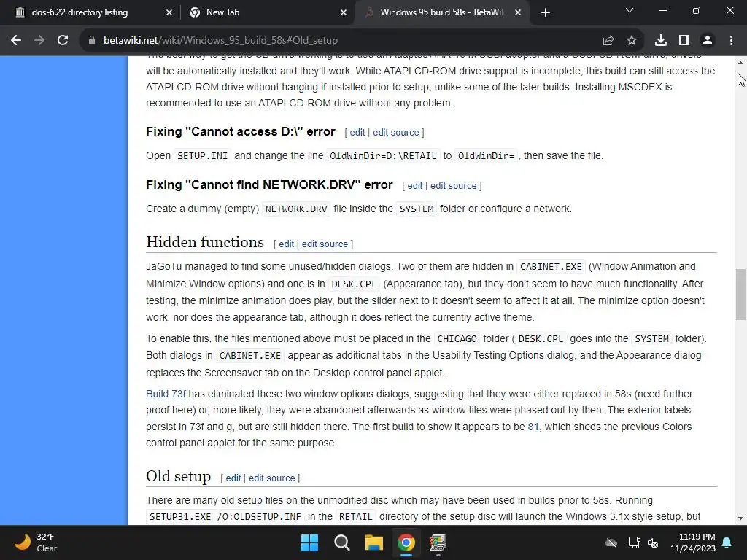Bookmark this page with the star

[x=632, y=41]
